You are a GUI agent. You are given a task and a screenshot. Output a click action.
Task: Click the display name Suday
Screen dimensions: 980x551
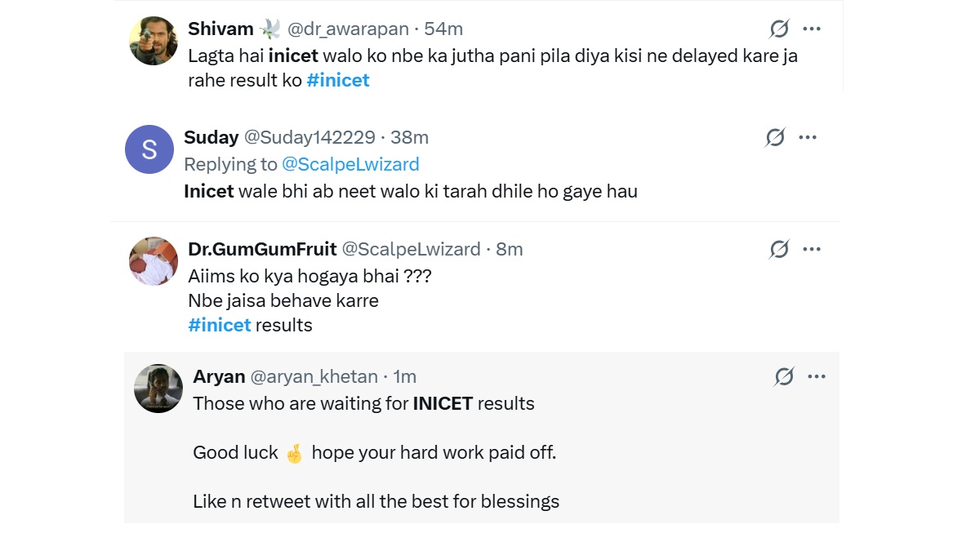[212, 137]
